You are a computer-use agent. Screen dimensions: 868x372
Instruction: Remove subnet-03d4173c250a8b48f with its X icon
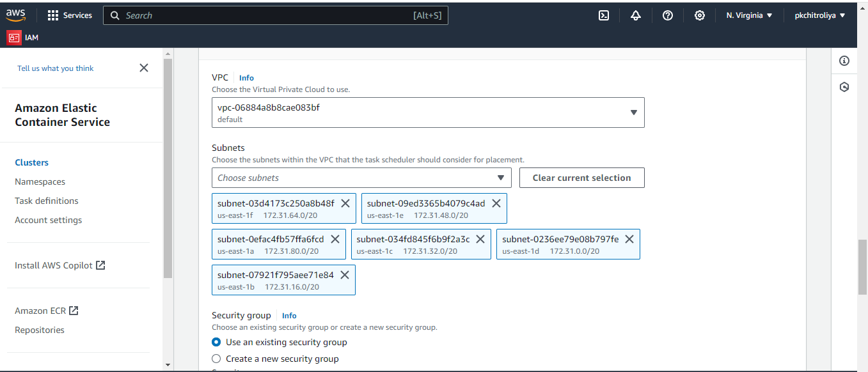[345, 203]
